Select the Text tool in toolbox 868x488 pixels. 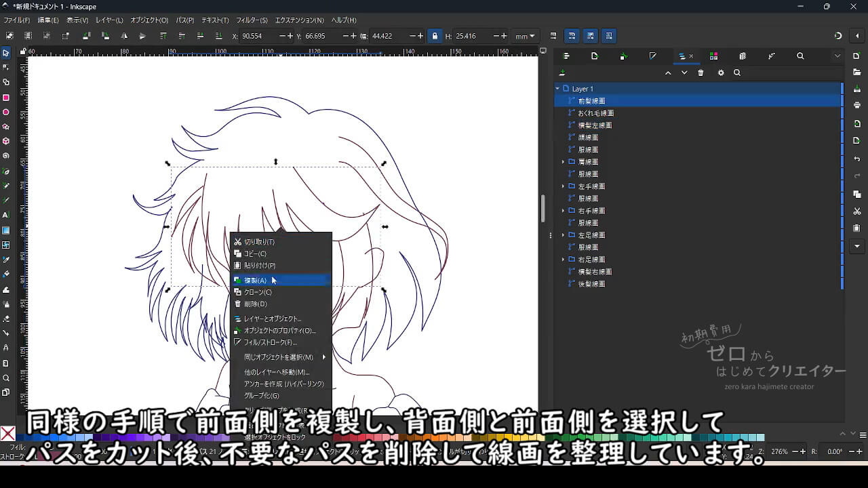point(6,215)
